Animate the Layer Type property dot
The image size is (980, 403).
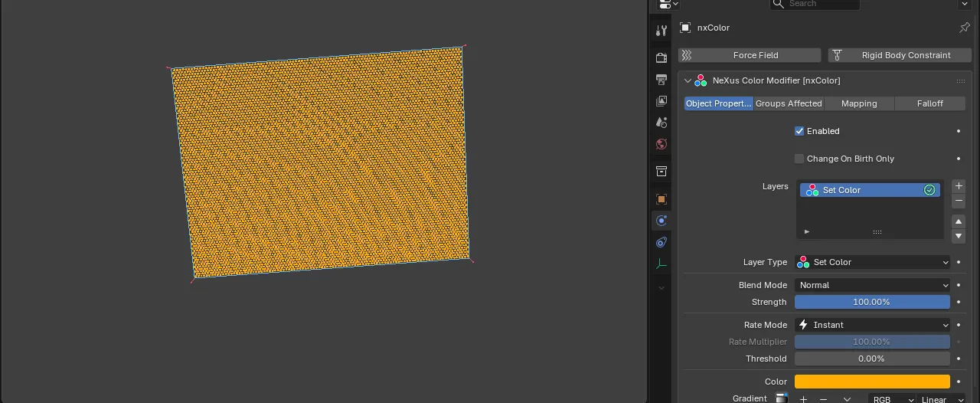pos(959,262)
